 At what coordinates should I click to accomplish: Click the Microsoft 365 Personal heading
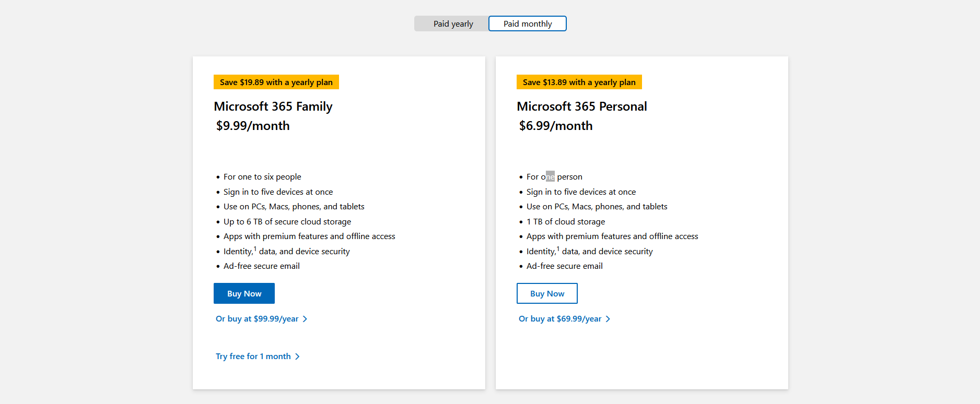pos(582,106)
